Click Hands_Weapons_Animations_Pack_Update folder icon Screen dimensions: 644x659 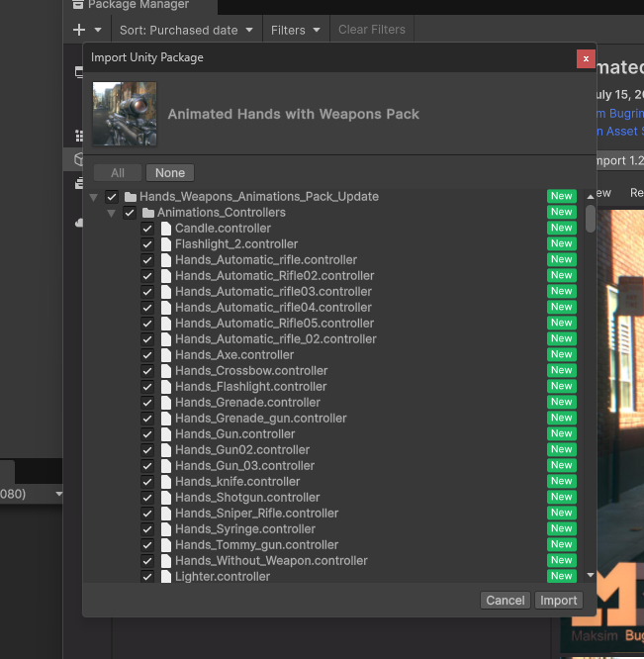131,197
